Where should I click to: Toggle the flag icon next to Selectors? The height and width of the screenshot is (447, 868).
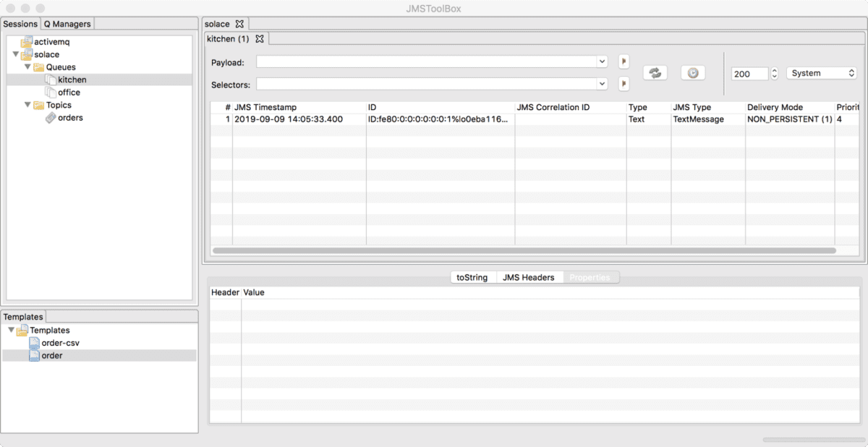pos(624,82)
